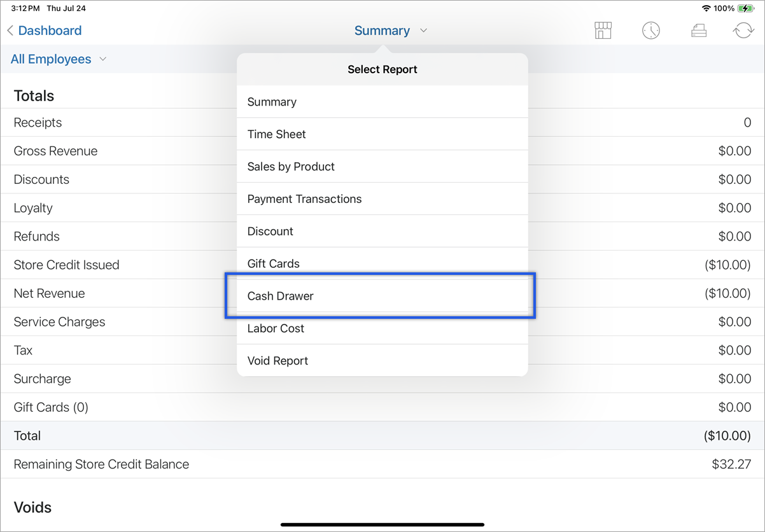Open the store icon in top toolbar

(603, 31)
